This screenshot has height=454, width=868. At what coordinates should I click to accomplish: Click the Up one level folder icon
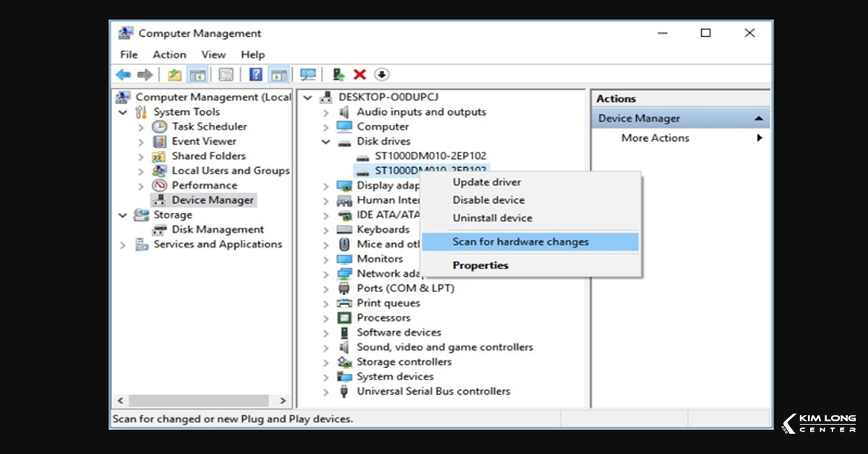174,74
